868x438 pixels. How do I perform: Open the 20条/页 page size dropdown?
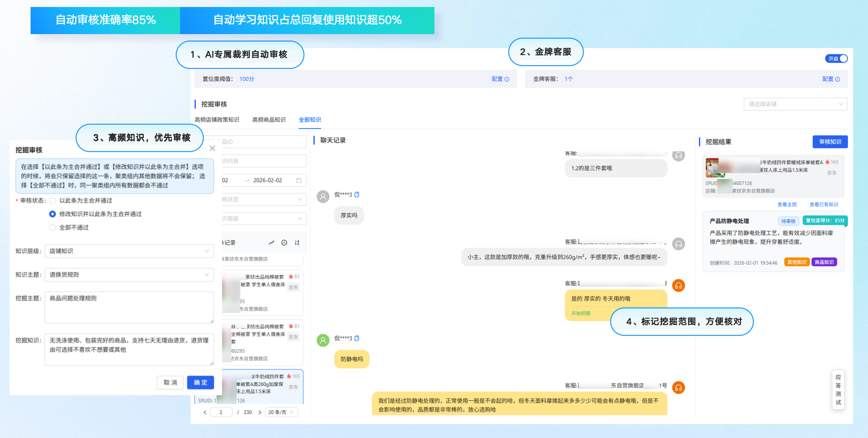281,411
